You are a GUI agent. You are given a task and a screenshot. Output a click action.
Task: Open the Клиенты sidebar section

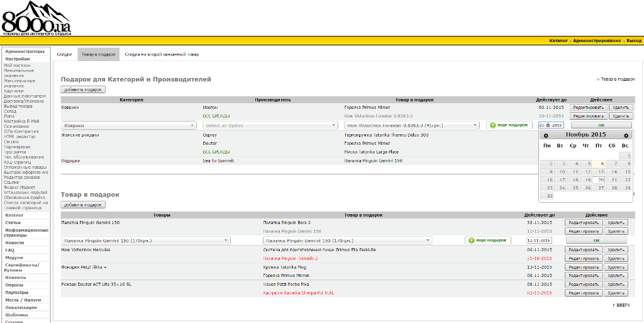pos(16,278)
